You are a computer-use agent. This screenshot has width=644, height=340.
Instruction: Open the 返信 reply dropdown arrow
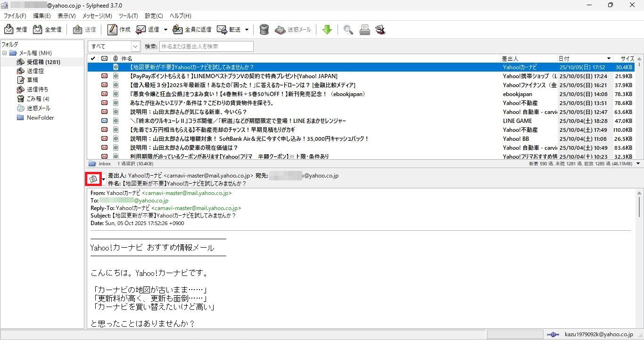[165, 30]
